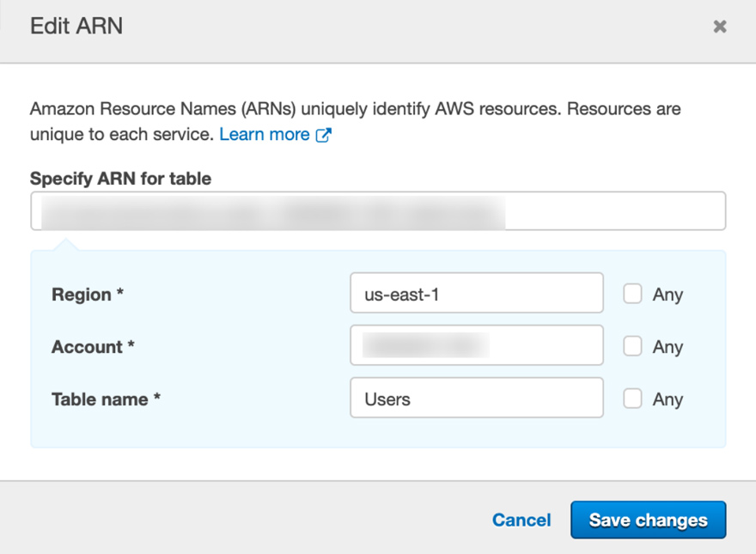Check the Any box for Account
Viewport: 756px width, 554px height.
tap(632, 346)
